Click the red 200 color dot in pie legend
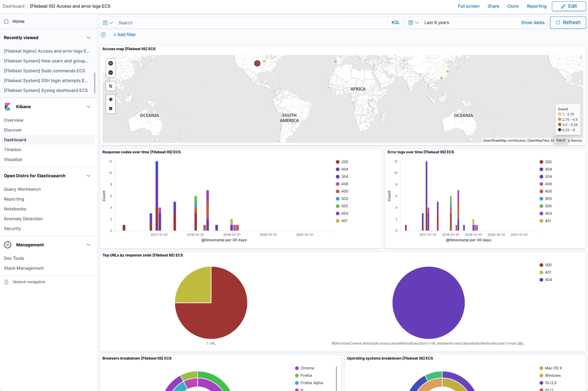The width and height of the screenshot is (588, 391). [541, 265]
